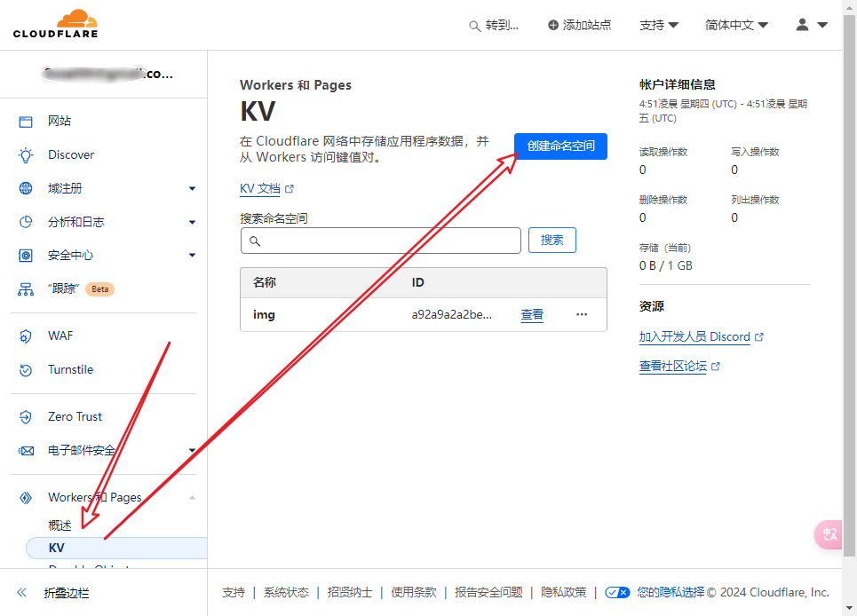Click the Discover lightbulb icon

point(26,155)
